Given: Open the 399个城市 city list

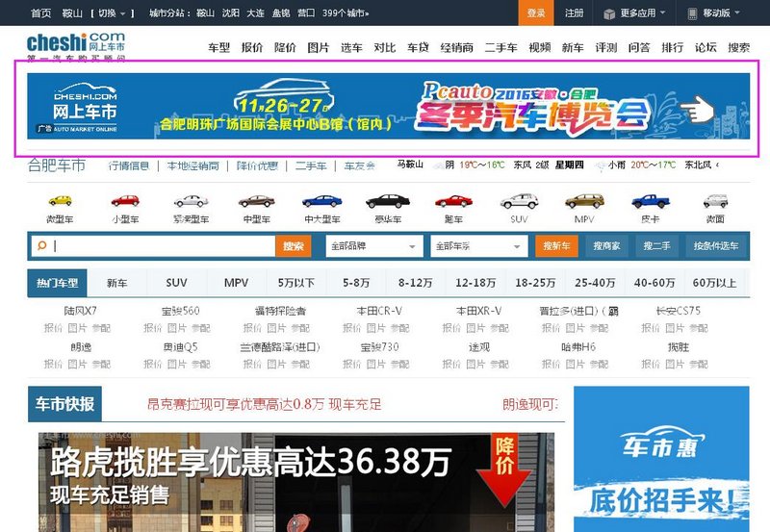Looking at the screenshot, I should pos(346,13).
